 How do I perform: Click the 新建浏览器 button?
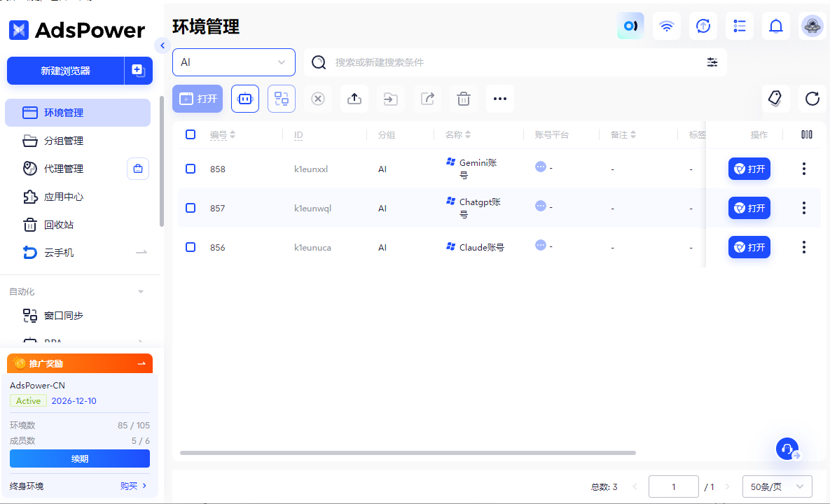pos(66,71)
